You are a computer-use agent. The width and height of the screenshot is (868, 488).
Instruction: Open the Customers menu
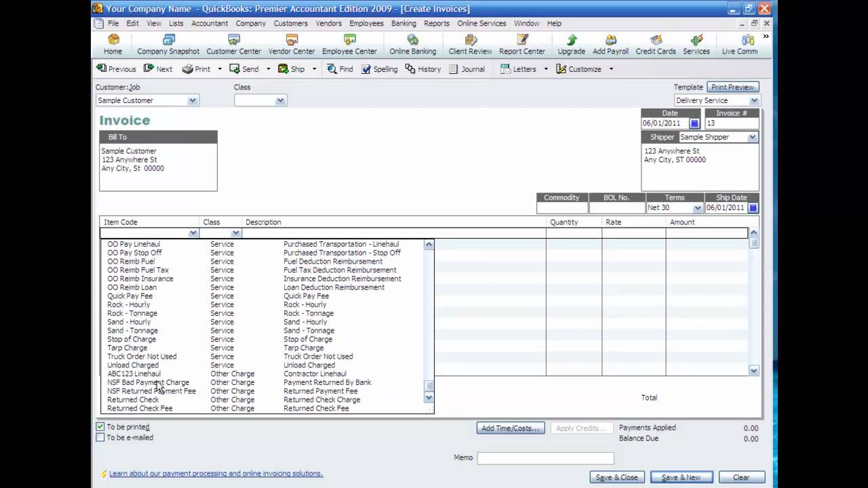[x=291, y=23]
